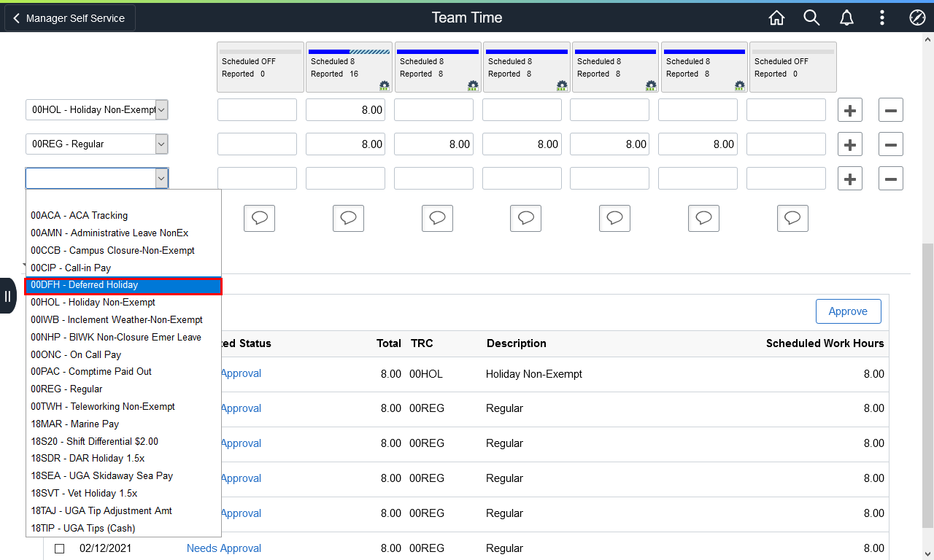The width and height of the screenshot is (934, 560).
Task: Open Needs Approval link for 02/12/2021
Action: click(x=224, y=548)
